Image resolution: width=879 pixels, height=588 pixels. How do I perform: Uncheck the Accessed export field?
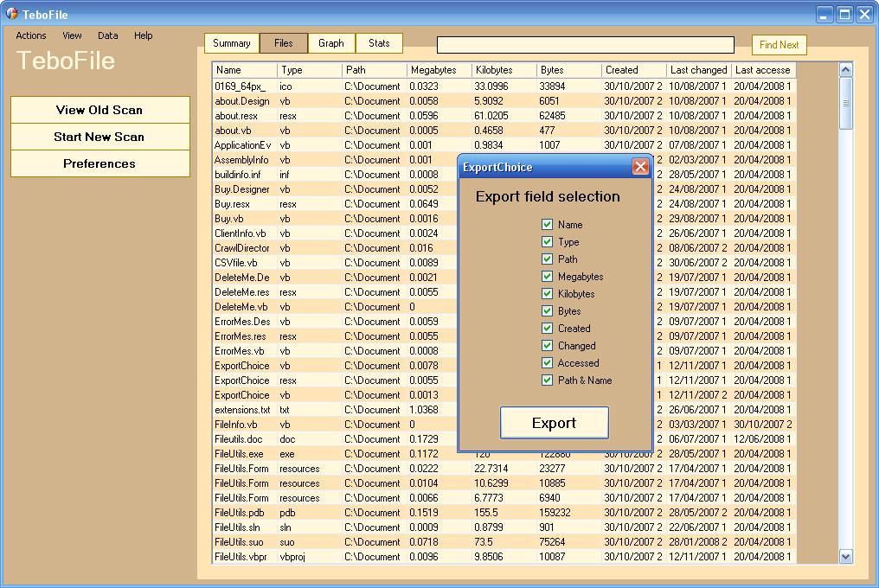pyautogui.click(x=547, y=363)
